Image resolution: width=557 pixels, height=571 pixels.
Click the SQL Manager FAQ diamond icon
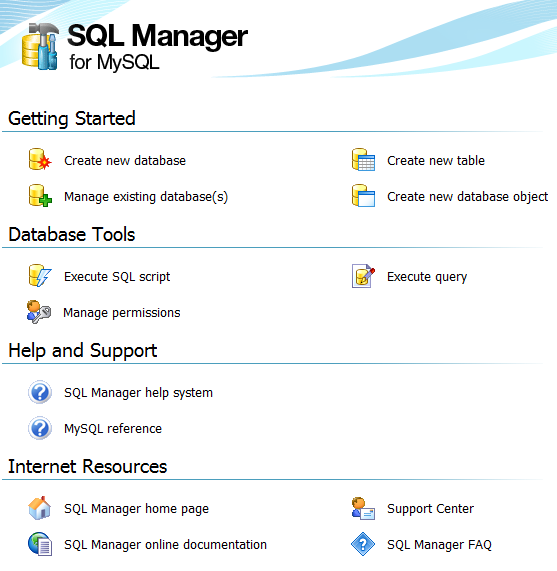point(363,544)
